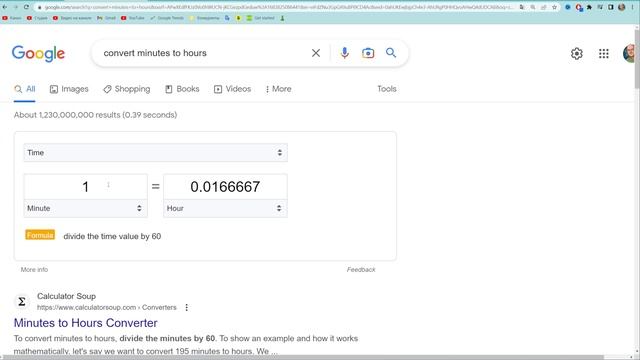Click the Google logo
The height and width of the screenshot is (360, 640).
(x=38, y=53)
